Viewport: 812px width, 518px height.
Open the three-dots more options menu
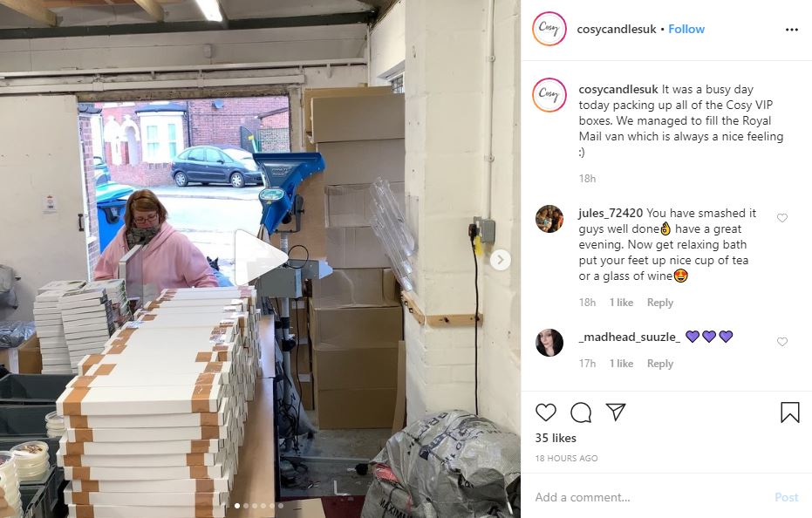[x=791, y=30]
